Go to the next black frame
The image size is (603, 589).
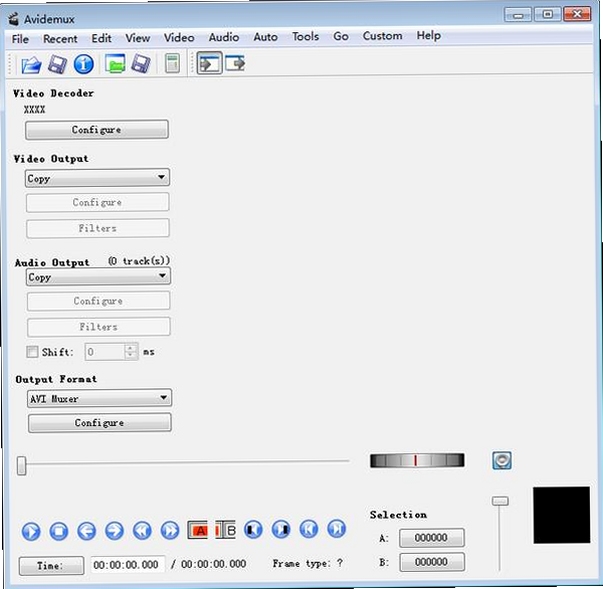[281, 529]
